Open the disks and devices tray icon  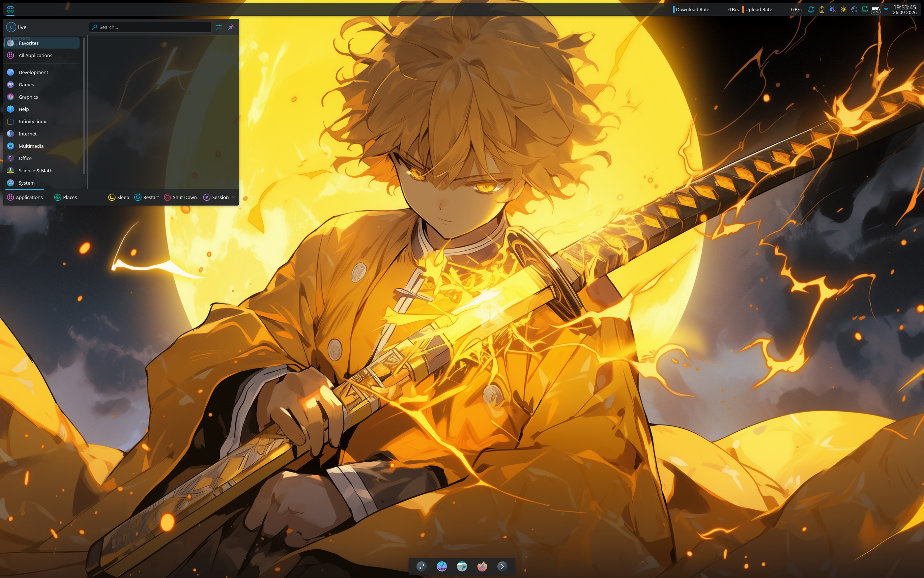tap(854, 9)
